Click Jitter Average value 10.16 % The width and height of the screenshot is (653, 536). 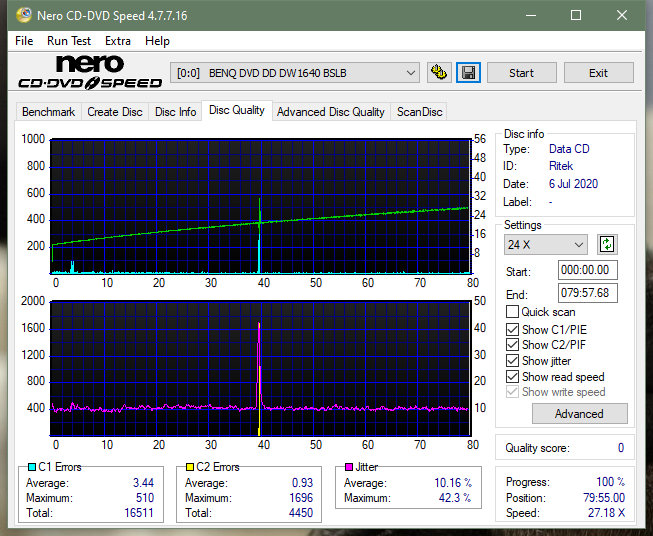453,483
